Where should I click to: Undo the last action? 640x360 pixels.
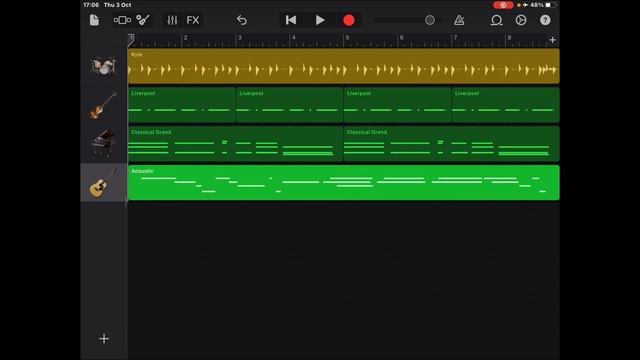242,20
